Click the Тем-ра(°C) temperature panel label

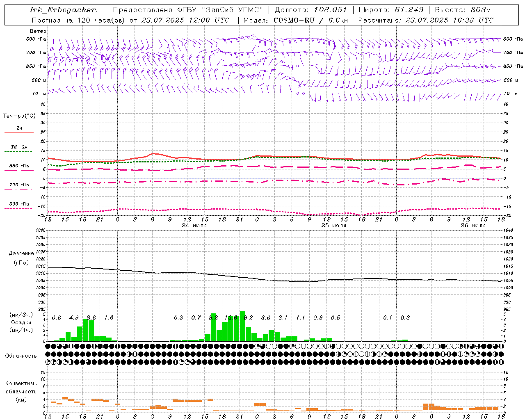click(x=19, y=116)
